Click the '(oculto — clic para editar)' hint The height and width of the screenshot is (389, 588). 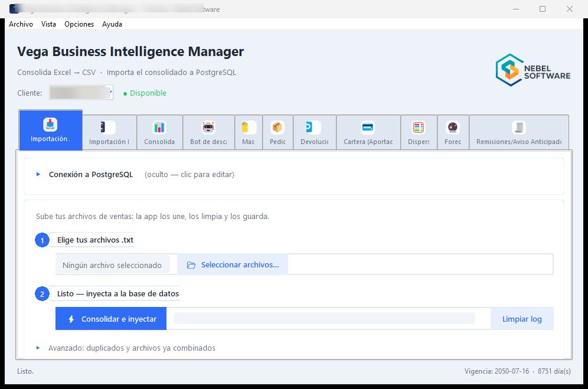click(190, 175)
